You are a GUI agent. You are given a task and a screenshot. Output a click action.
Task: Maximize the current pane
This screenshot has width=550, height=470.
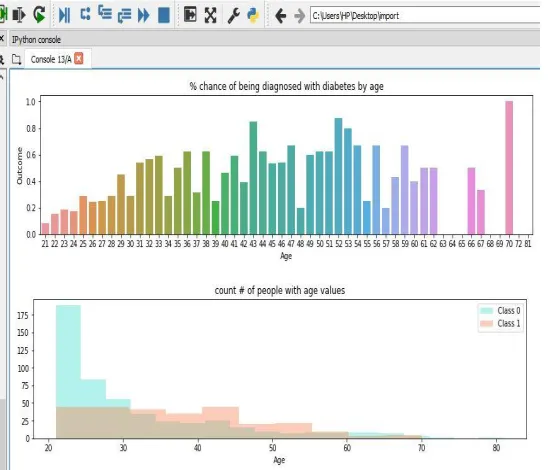point(190,15)
